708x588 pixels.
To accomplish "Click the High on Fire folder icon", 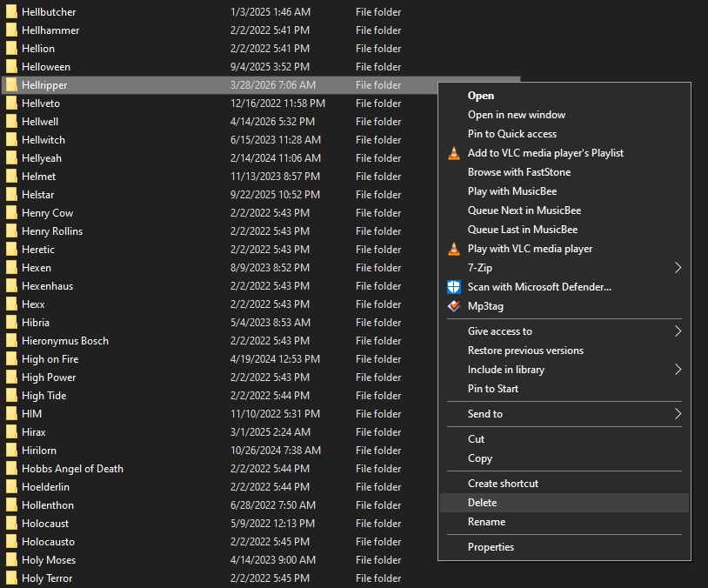I will pyautogui.click(x=11, y=359).
